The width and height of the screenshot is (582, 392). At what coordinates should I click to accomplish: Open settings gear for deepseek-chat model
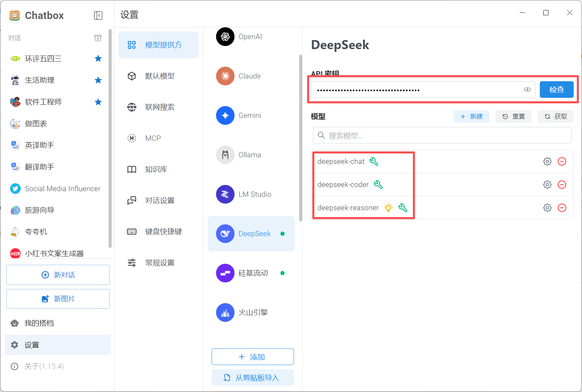point(547,161)
